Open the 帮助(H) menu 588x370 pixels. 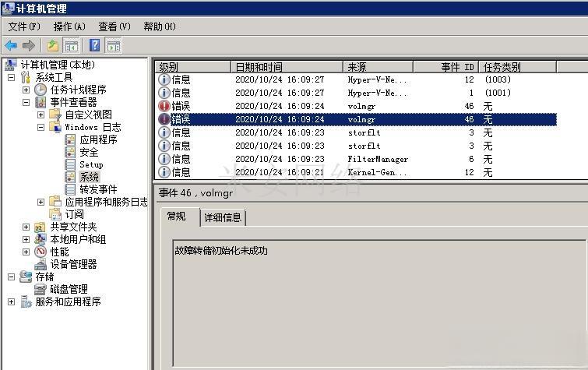coord(160,26)
